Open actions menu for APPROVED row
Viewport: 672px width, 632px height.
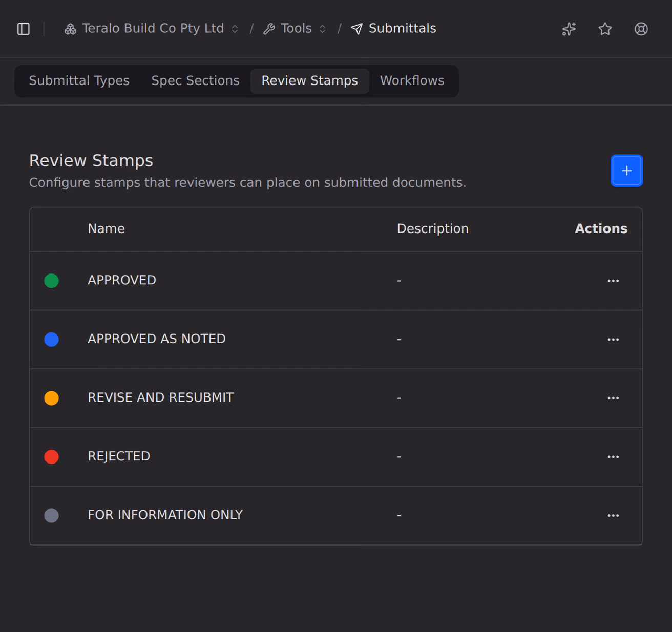613,281
